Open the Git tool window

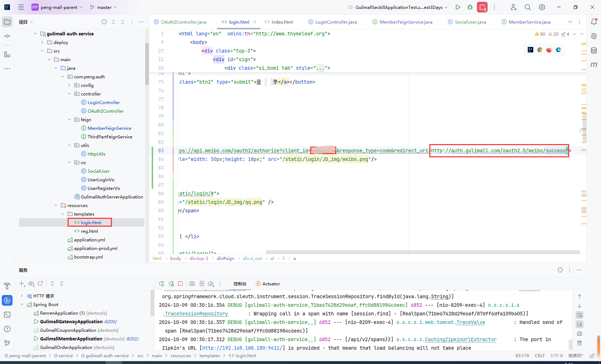click(7, 343)
